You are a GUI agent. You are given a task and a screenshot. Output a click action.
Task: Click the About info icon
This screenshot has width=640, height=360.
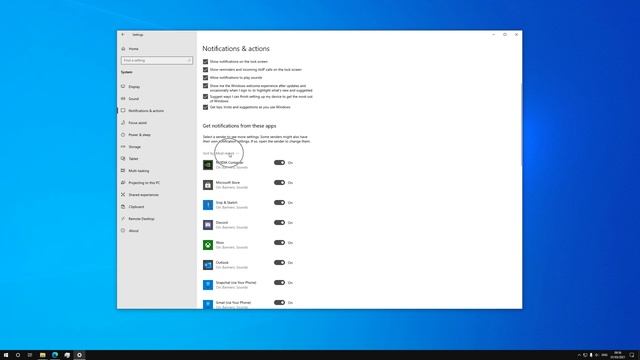point(123,231)
